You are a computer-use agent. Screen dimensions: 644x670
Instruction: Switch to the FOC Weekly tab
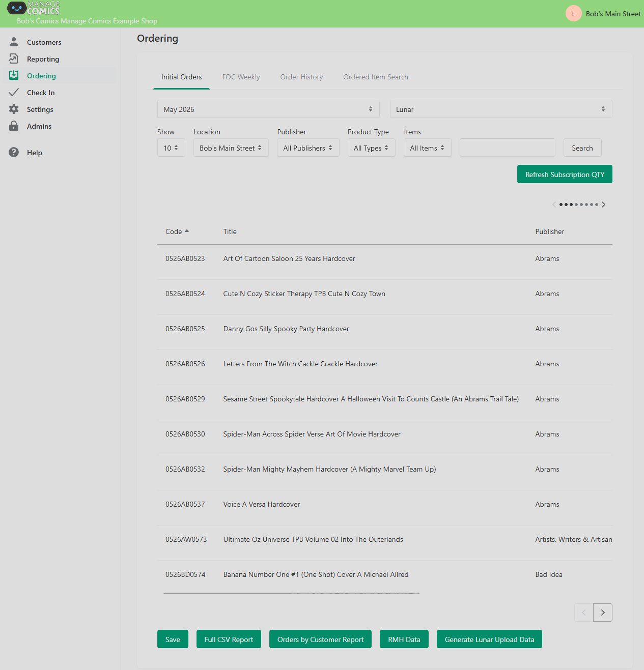(x=241, y=77)
